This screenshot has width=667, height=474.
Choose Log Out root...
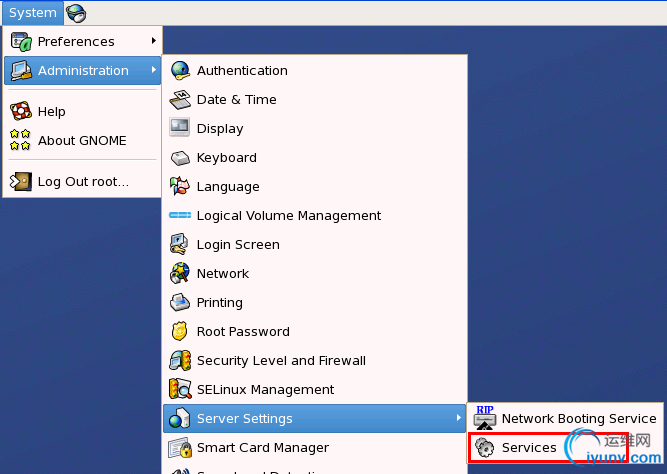[x=83, y=182]
